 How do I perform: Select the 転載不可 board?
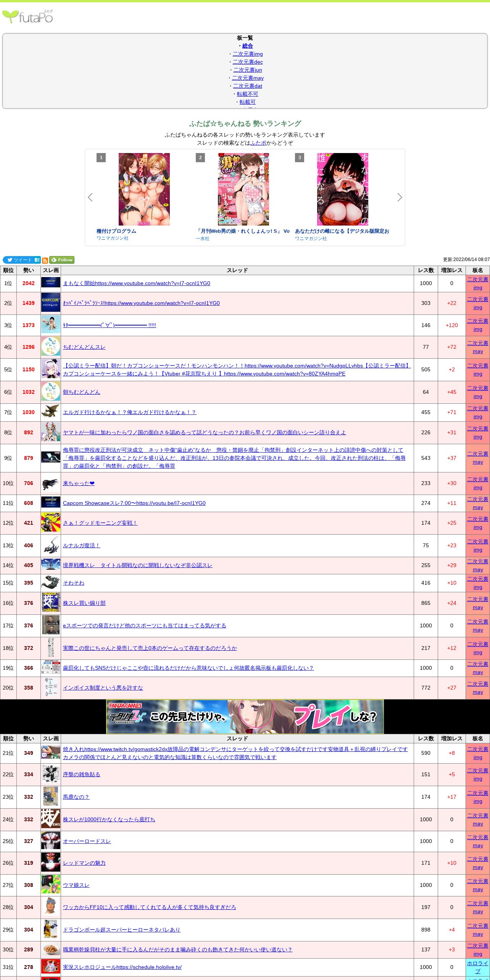click(248, 94)
